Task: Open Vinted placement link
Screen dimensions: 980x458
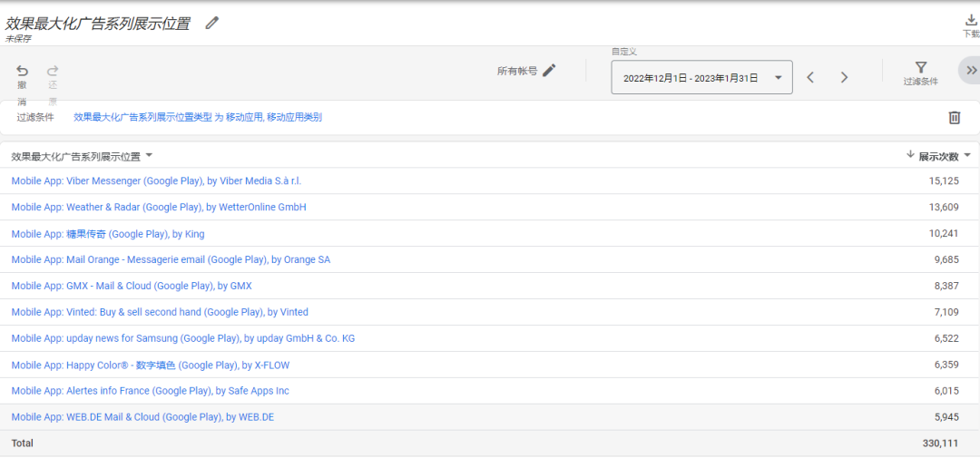Action: [x=160, y=312]
